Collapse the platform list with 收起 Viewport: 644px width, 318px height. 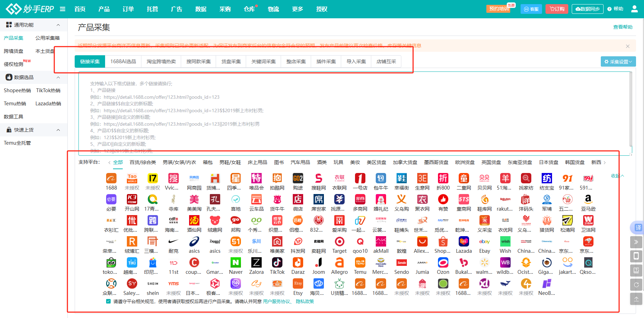[x=617, y=176]
